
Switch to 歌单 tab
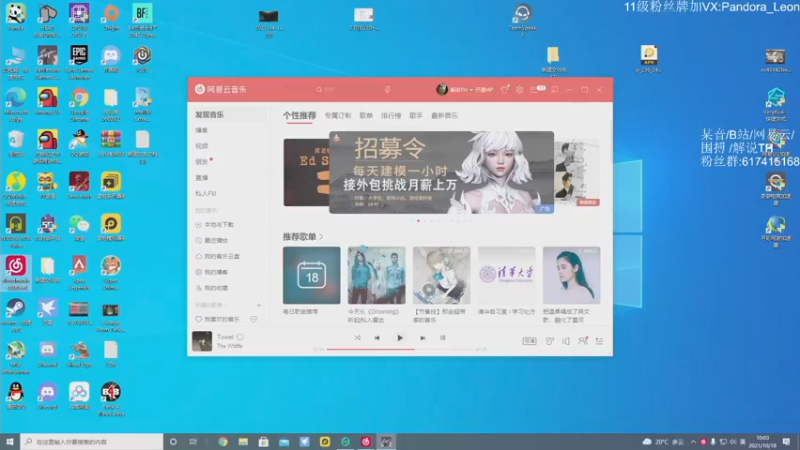366,116
